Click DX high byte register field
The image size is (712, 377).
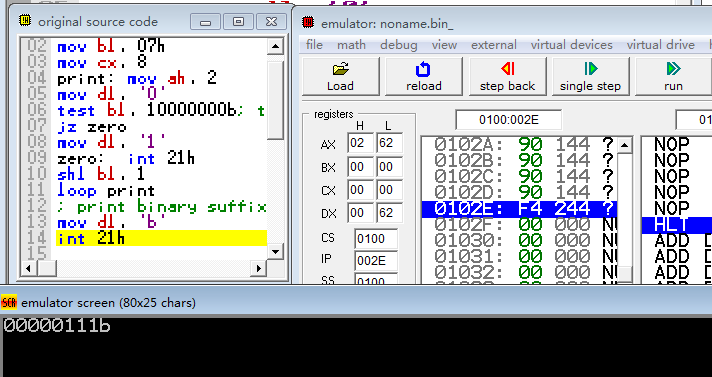361,213
